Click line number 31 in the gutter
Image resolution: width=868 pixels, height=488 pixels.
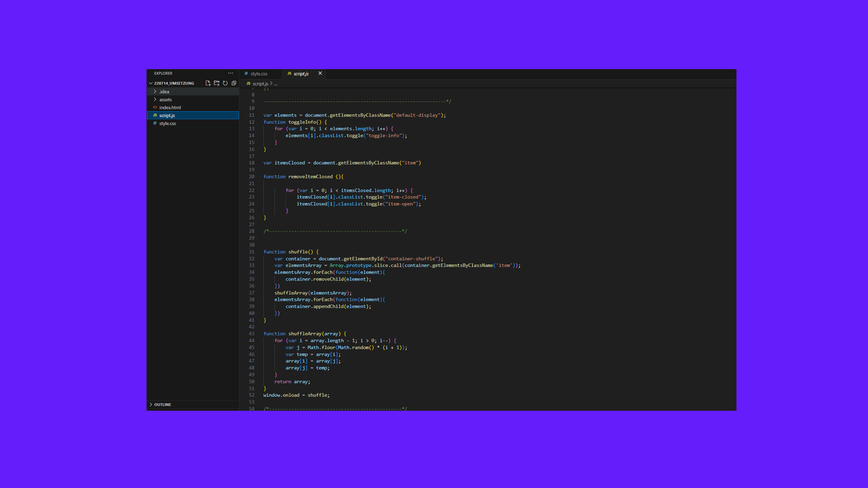(x=251, y=252)
